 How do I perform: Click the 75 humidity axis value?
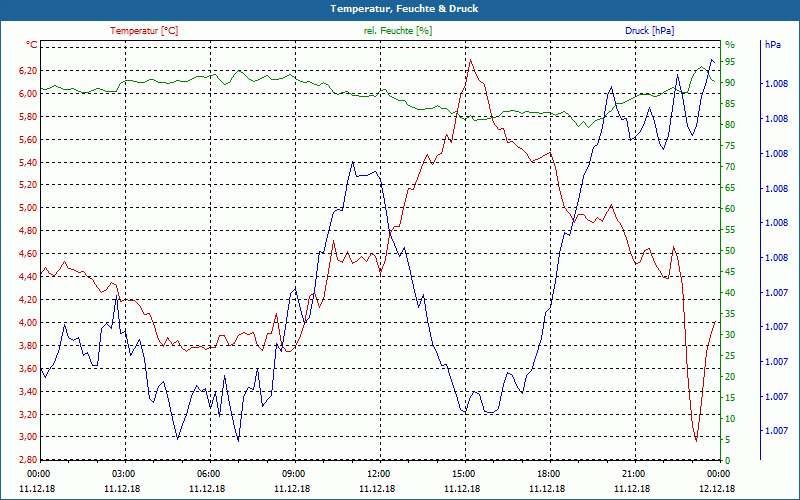(730, 146)
